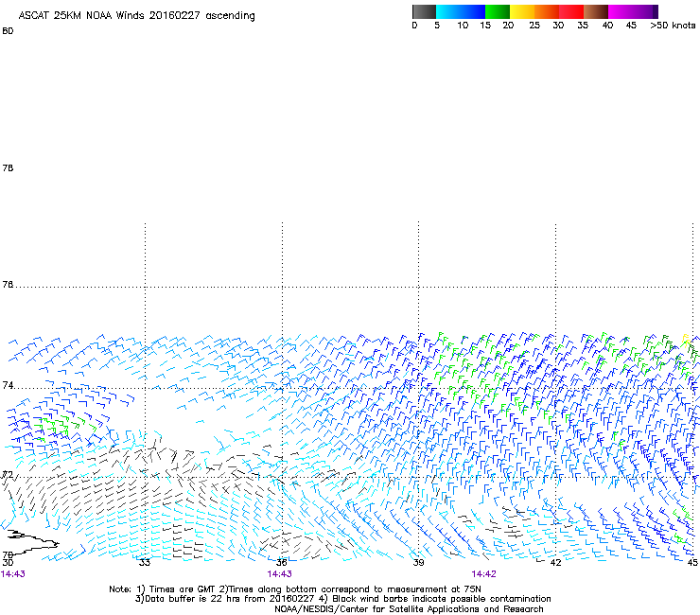This screenshot has width=700, height=615.
Task: Click the "14:43" time below longitude 36
Action: (279, 574)
